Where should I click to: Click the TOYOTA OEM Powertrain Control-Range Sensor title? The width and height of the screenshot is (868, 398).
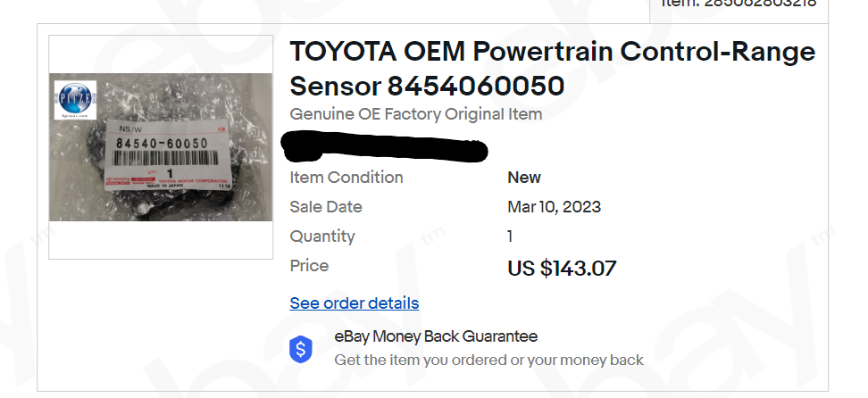point(552,69)
